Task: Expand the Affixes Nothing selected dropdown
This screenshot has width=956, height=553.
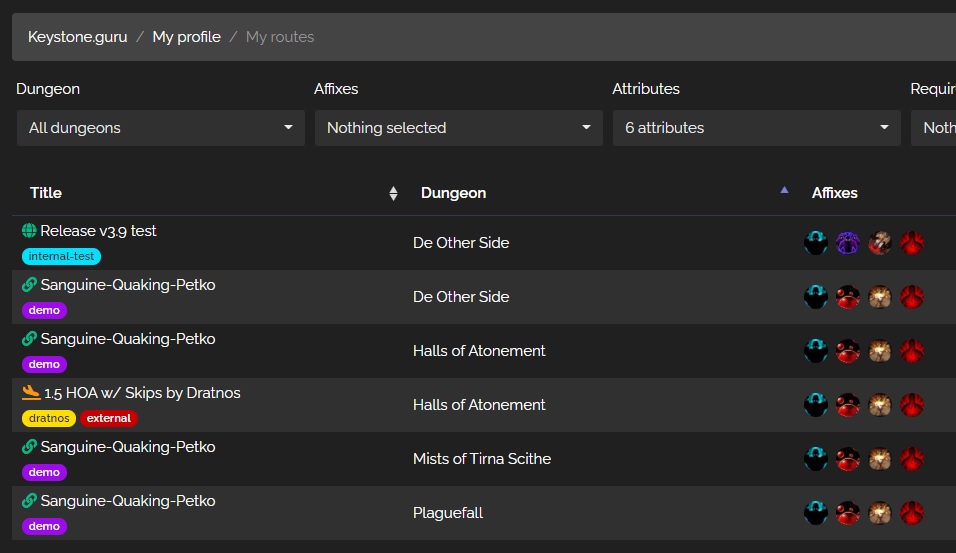Action: pos(458,128)
